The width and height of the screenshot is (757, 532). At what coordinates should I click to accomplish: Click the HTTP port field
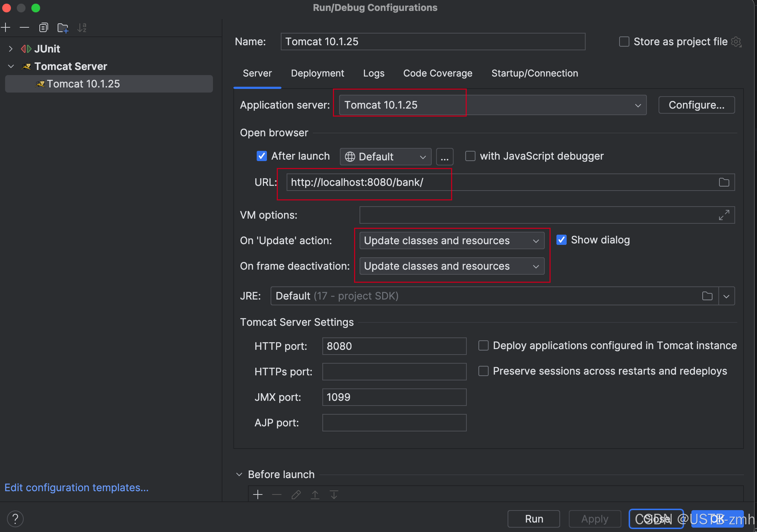pos(394,346)
